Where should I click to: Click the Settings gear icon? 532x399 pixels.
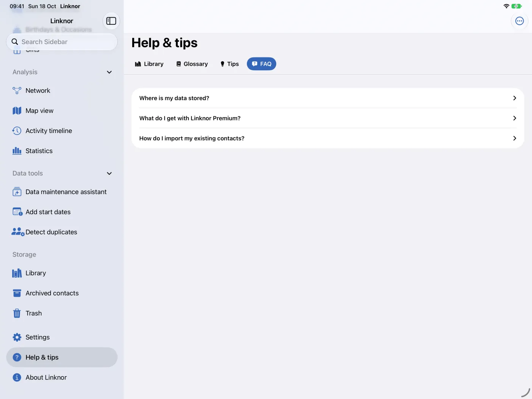[17, 337]
